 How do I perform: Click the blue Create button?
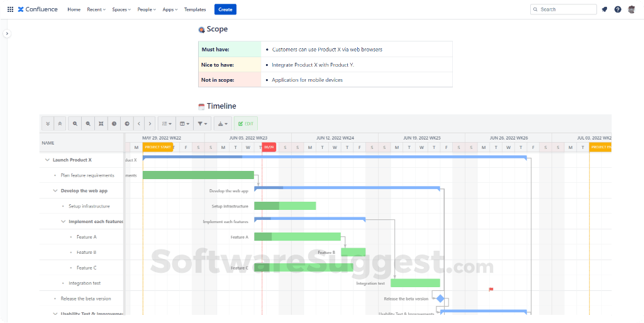click(226, 9)
